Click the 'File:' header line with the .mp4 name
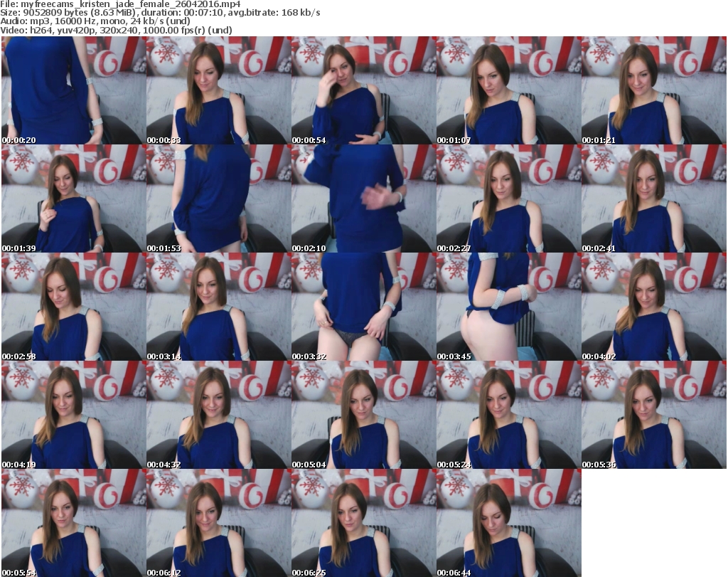The height and width of the screenshot is (577, 728). tap(120, 4)
